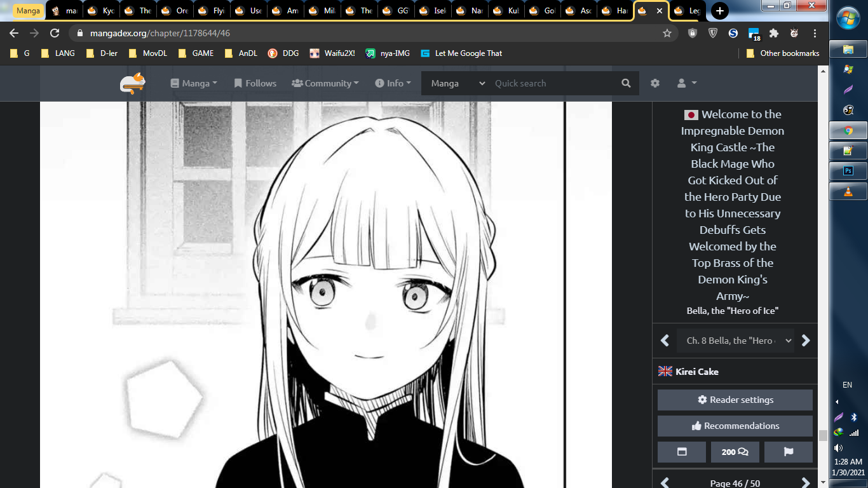Open the Windows Start orb

click(848, 19)
